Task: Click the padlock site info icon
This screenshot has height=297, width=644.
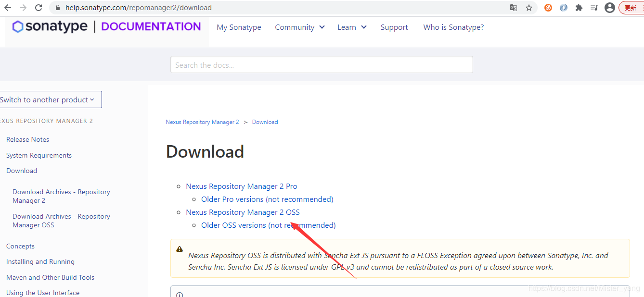Action: 58,8
